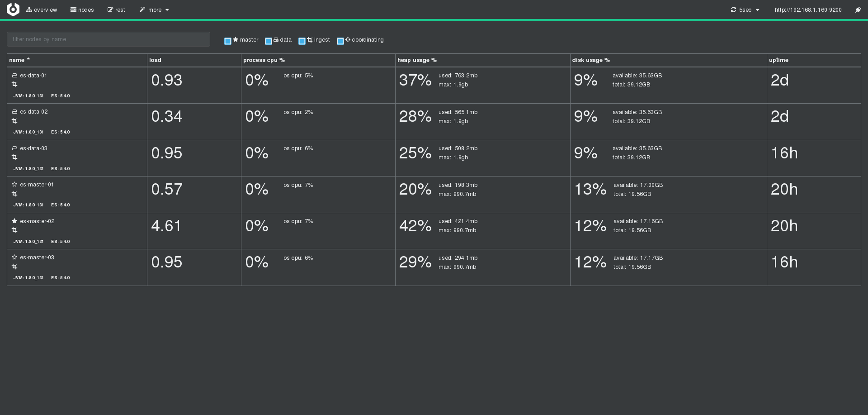Click the filled star icon for es-master-02
868x415 pixels.
14,221
